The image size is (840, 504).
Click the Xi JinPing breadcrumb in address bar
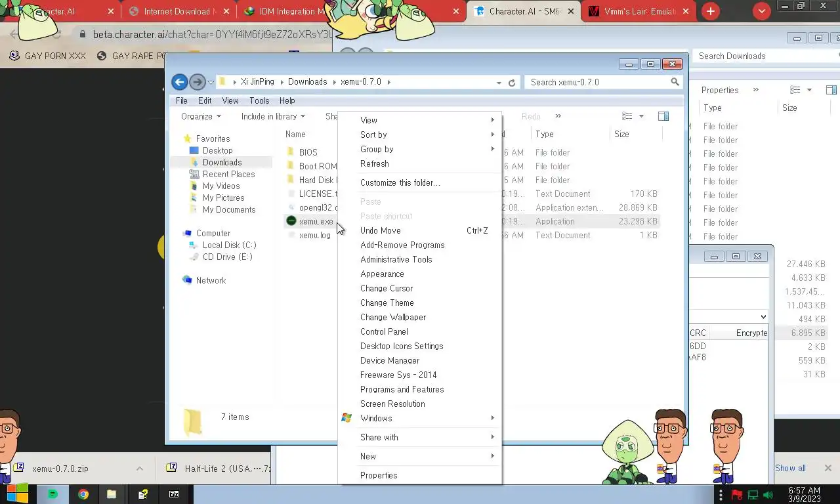point(257,82)
